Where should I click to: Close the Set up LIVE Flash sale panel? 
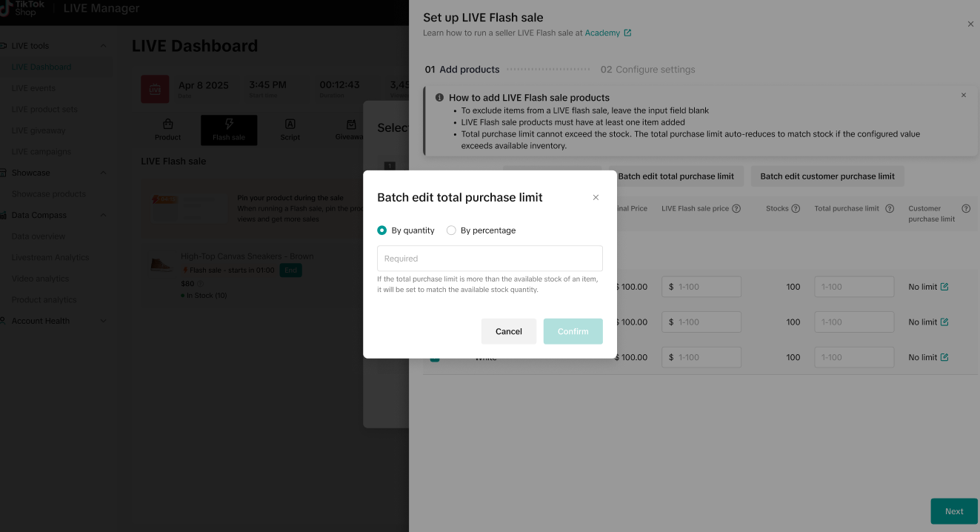[x=970, y=24]
